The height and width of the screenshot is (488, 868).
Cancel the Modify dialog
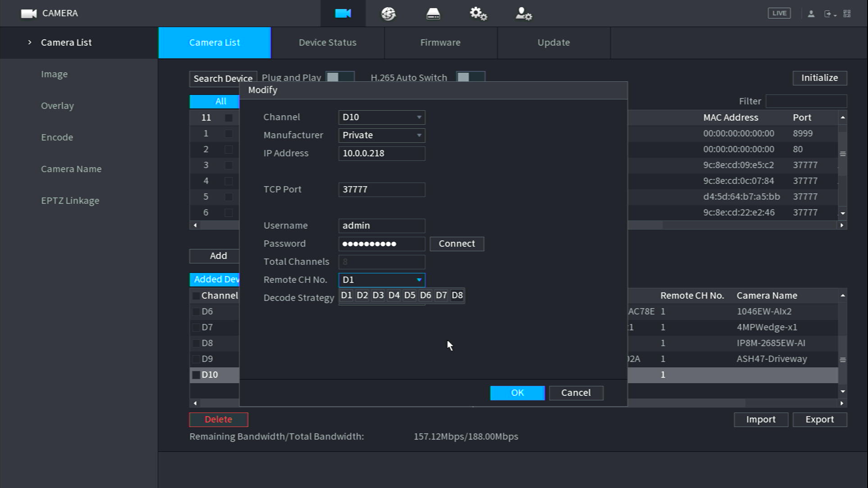[576, 393]
